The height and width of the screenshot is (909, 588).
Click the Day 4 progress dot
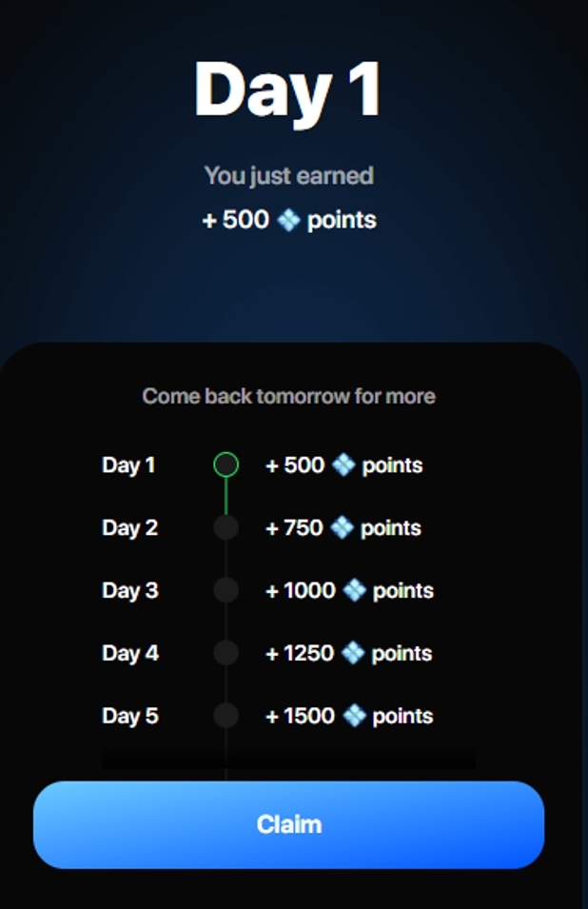coord(225,653)
